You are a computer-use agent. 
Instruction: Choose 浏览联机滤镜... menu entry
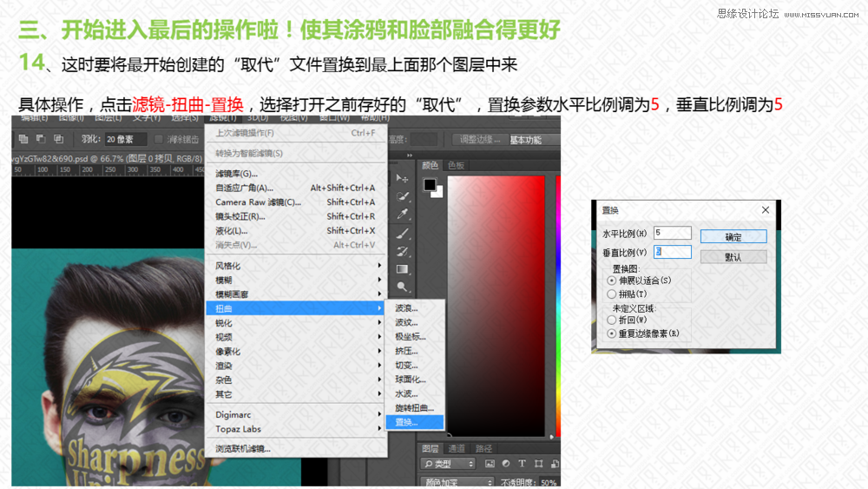click(x=296, y=449)
